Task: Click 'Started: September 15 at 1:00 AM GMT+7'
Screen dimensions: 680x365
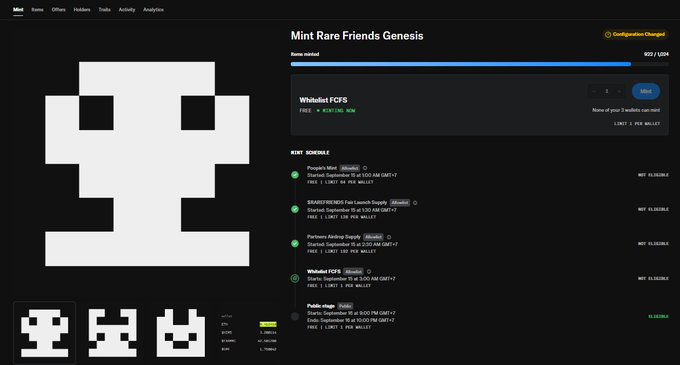Action: click(352, 175)
